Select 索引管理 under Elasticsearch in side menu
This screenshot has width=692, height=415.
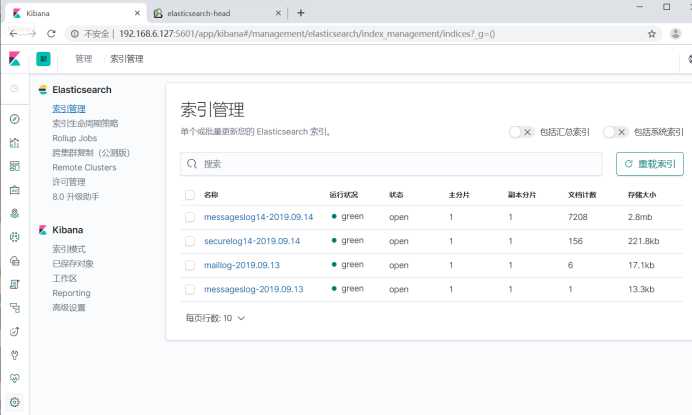tap(69, 109)
